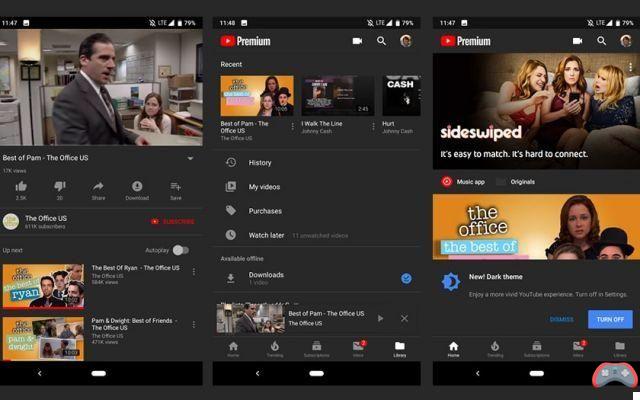Open the My videos entry
Image resolution: width=640 pixels, height=400 pixels.
[x=317, y=187]
